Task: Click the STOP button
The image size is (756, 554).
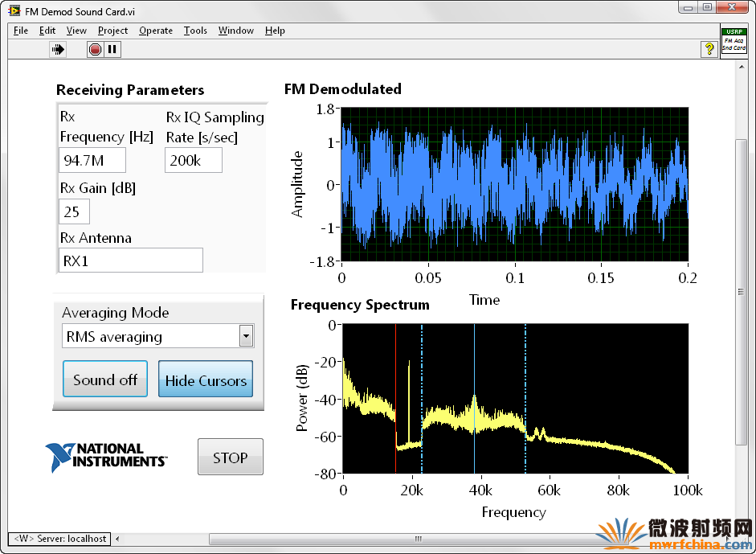Action: click(x=231, y=457)
